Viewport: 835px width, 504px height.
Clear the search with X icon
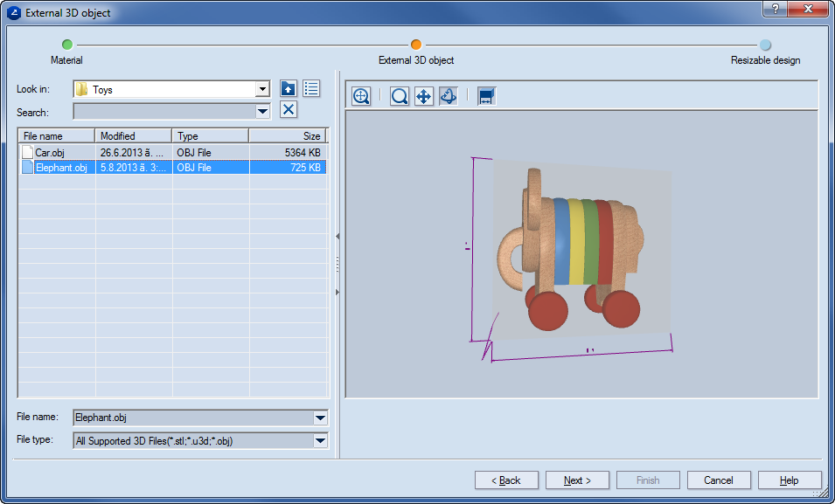[289, 109]
